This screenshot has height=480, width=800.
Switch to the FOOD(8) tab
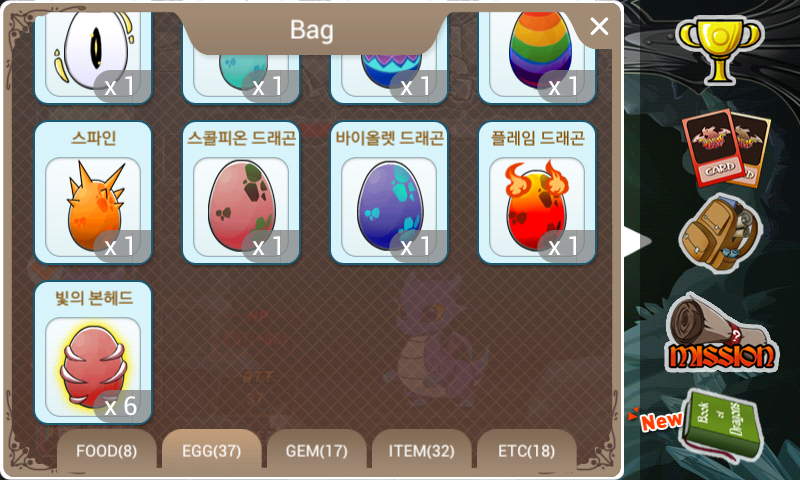click(x=107, y=450)
